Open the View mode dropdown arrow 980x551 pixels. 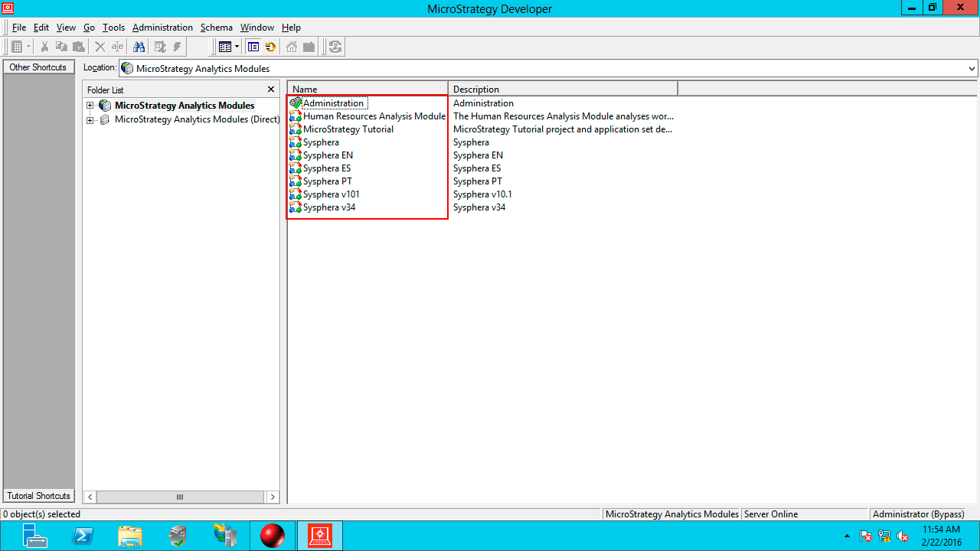pyautogui.click(x=237, y=47)
